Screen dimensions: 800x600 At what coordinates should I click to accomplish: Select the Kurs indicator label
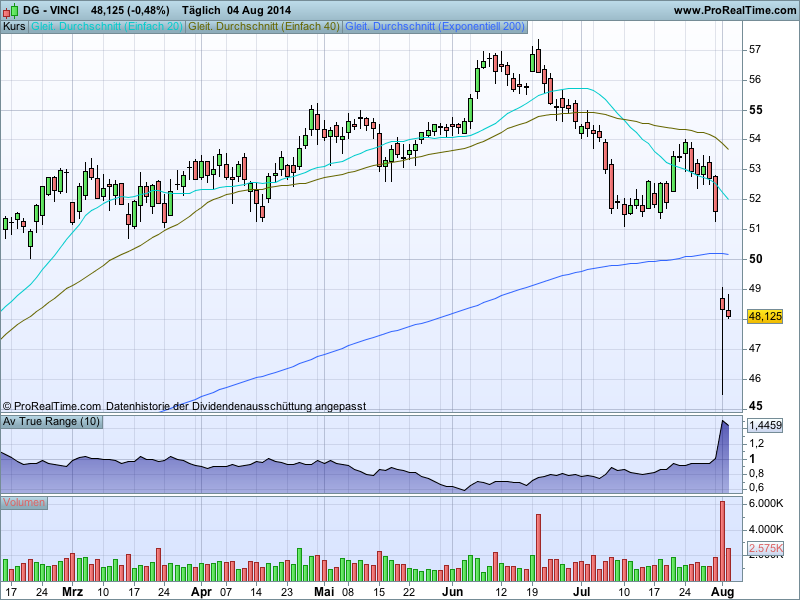tap(14, 27)
